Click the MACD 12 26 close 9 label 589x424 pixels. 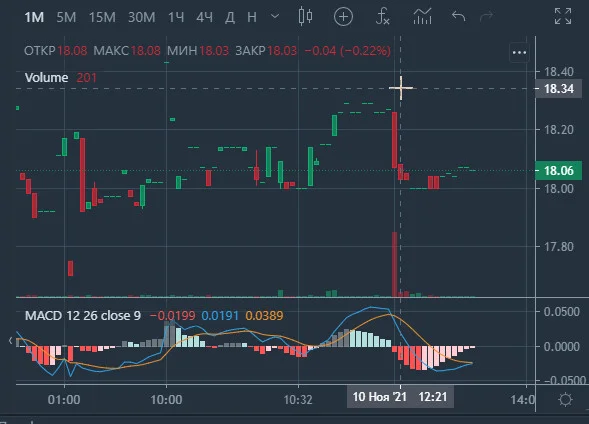[83, 315]
